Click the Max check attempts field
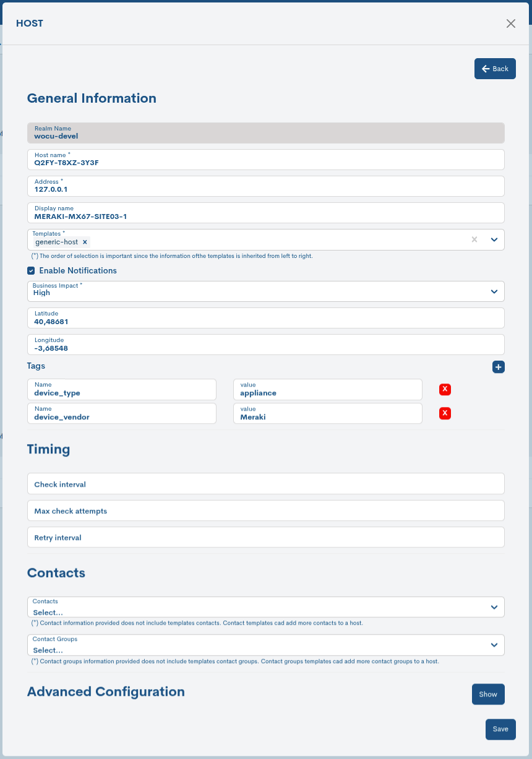 click(x=265, y=510)
